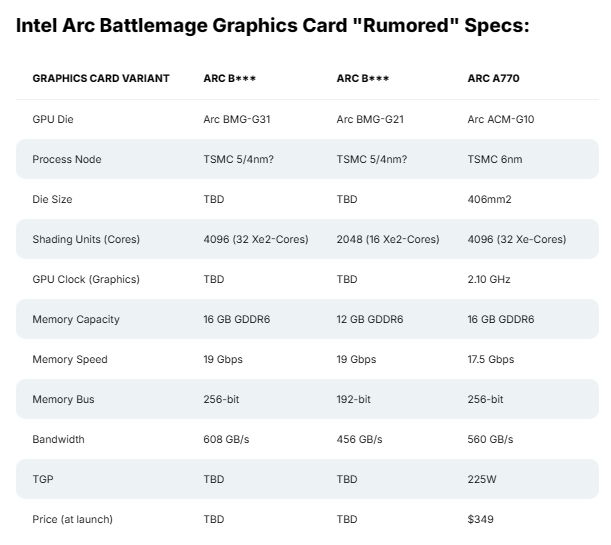Select the 2048 (16 Xe2-Cores) cell
Viewport: 611px width, 545px height.
(388, 240)
